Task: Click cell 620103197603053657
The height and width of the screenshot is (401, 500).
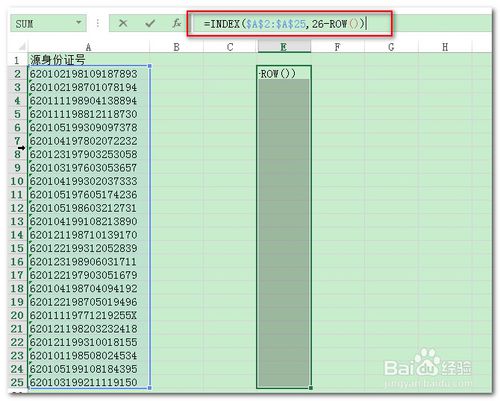Action: (x=89, y=168)
